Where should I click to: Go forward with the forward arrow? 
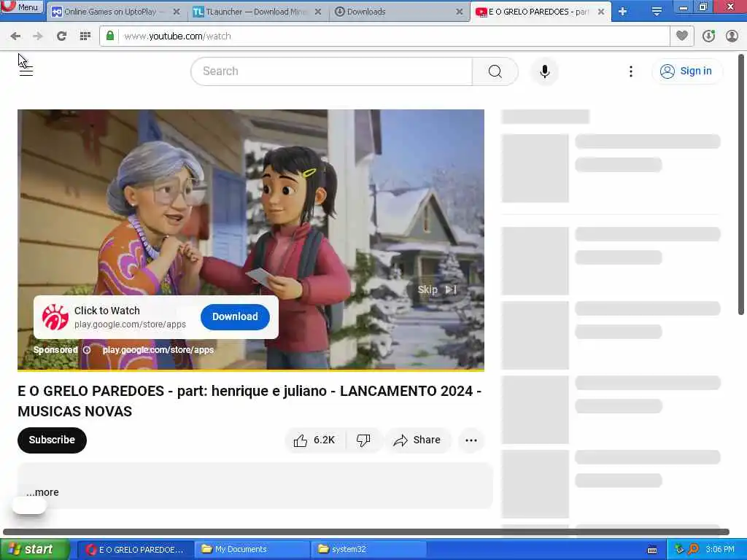pyautogui.click(x=38, y=36)
